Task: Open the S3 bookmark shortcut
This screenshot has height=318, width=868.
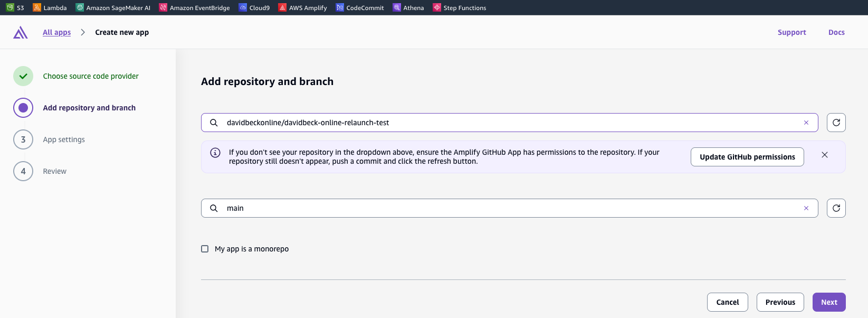Action: click(15, 8)
